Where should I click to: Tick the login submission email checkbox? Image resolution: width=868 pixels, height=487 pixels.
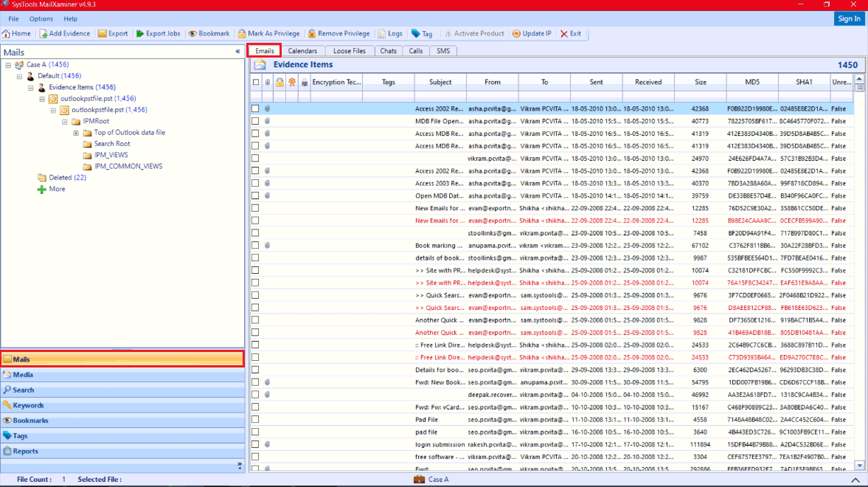[x=255, y=444]
